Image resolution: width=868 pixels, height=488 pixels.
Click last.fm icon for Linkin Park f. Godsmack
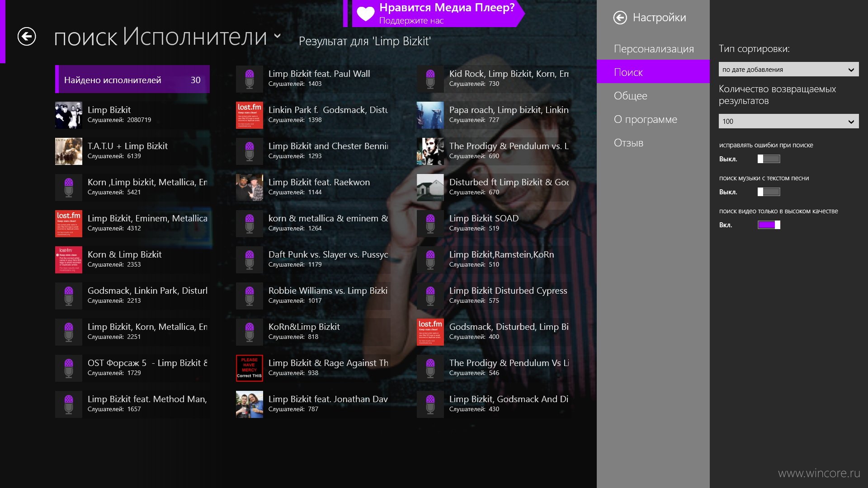(250, 115)
